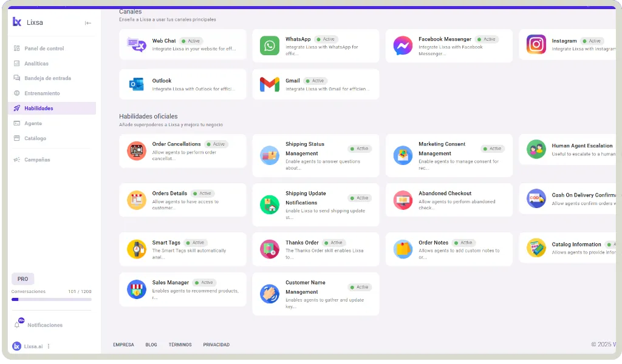Open the Facebook Messenger icon
Viewport: 622px width, 364px height.
403,45
